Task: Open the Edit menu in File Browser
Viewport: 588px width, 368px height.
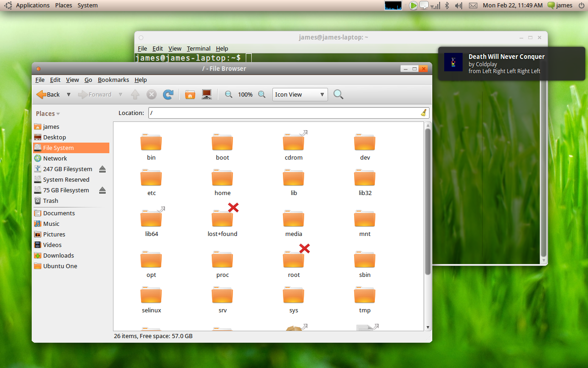Action: [x=55, y=80]
